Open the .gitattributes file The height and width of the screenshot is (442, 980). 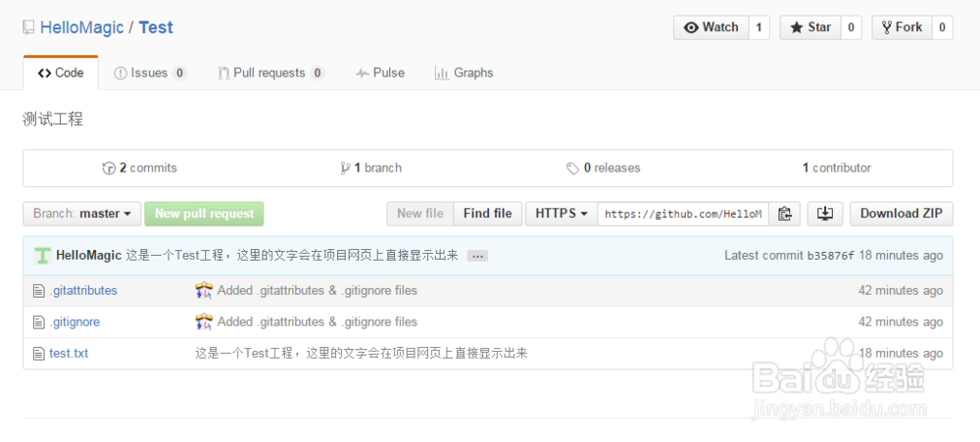click(x=83, y=291)
